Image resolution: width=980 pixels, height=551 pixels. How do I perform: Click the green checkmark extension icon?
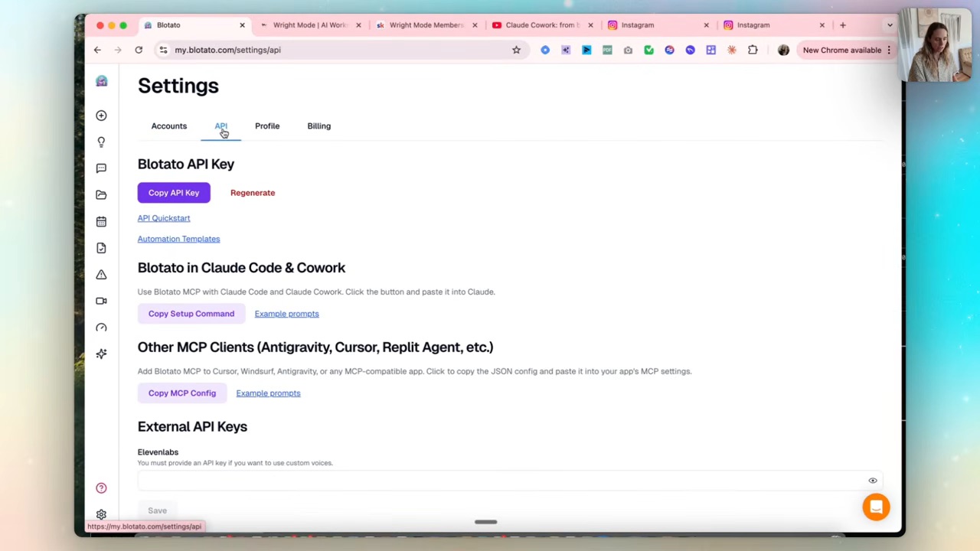(x=648, y=50)
